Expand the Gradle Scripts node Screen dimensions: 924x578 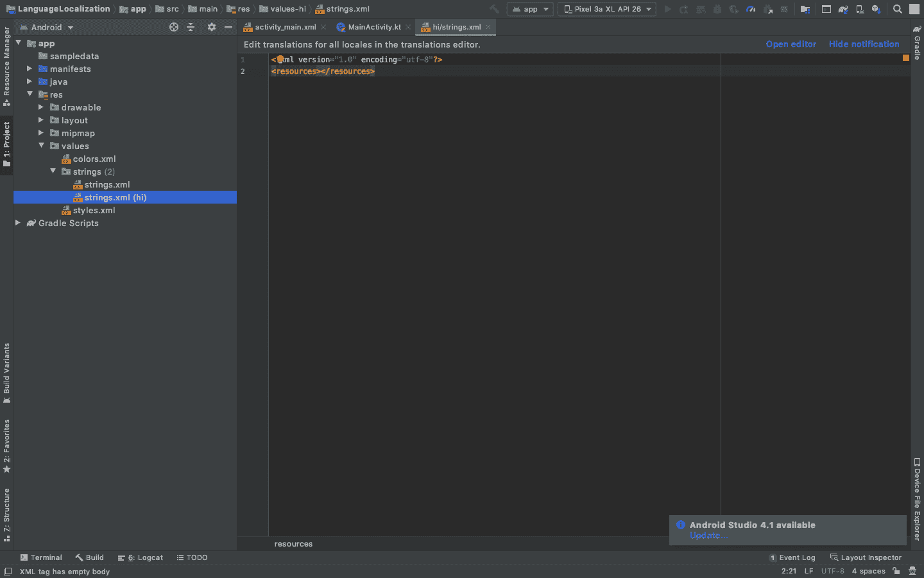(x=18, y=223)
